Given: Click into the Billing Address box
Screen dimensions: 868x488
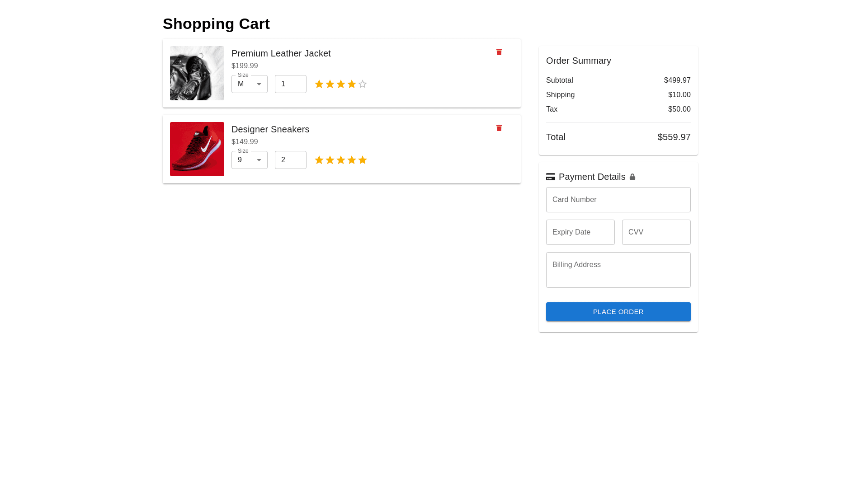Looking at the screenshot, I should point(618,270).
